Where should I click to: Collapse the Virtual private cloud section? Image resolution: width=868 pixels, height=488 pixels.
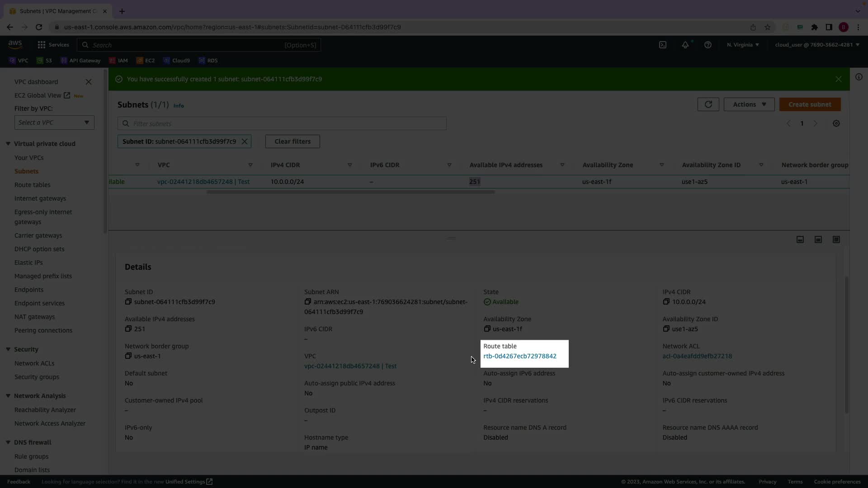tap(8, 144)
